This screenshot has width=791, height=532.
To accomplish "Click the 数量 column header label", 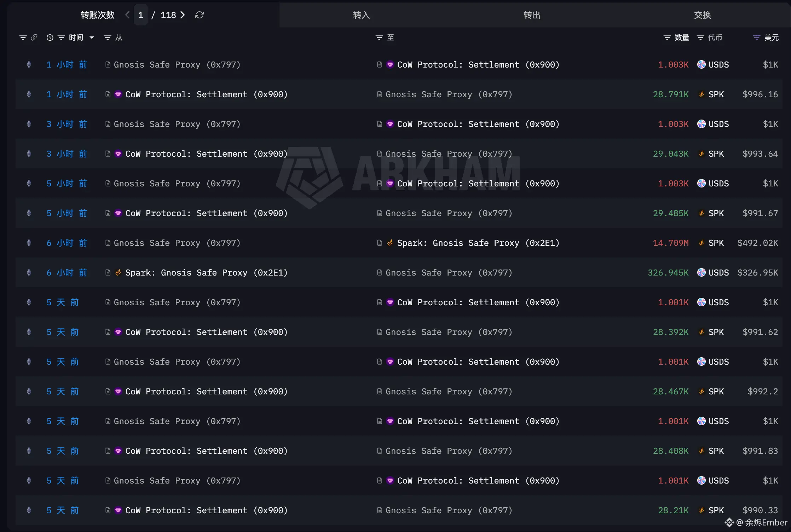I will click(x=682, y=37).
